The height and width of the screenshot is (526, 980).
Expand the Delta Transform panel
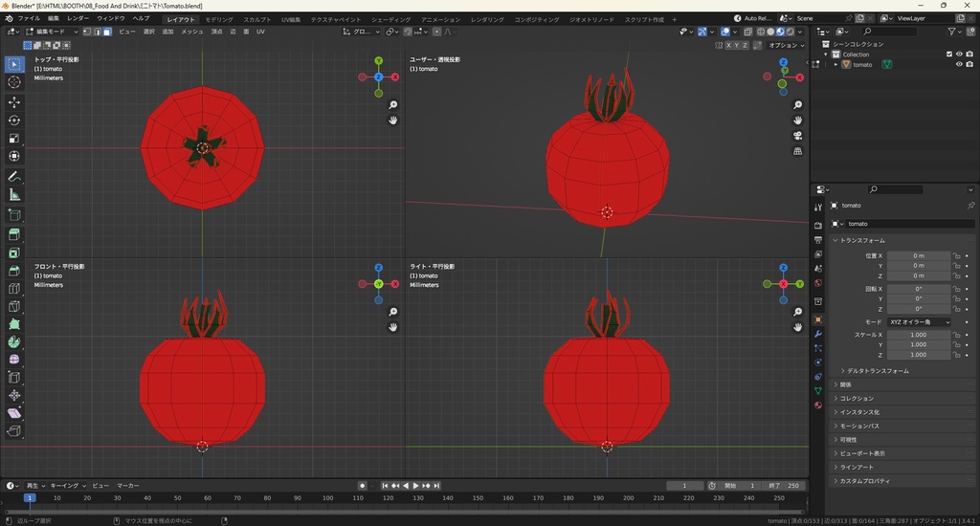point(878,370)
